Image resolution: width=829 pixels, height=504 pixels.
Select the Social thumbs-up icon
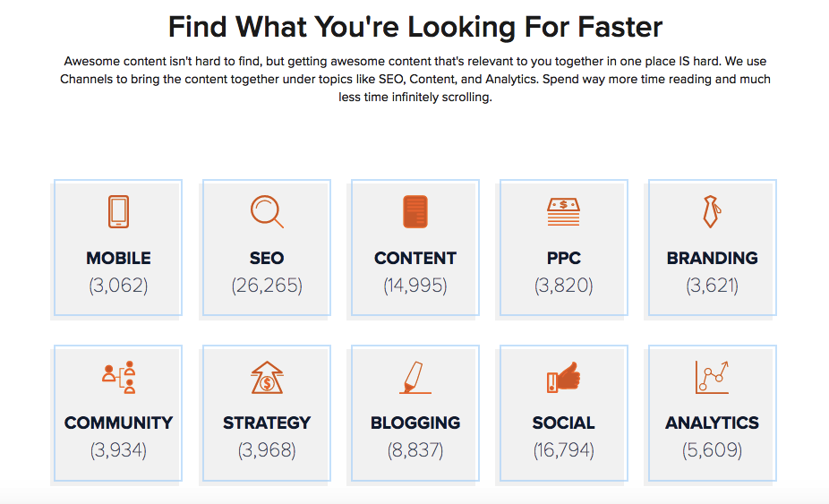[x=564, y=377]
